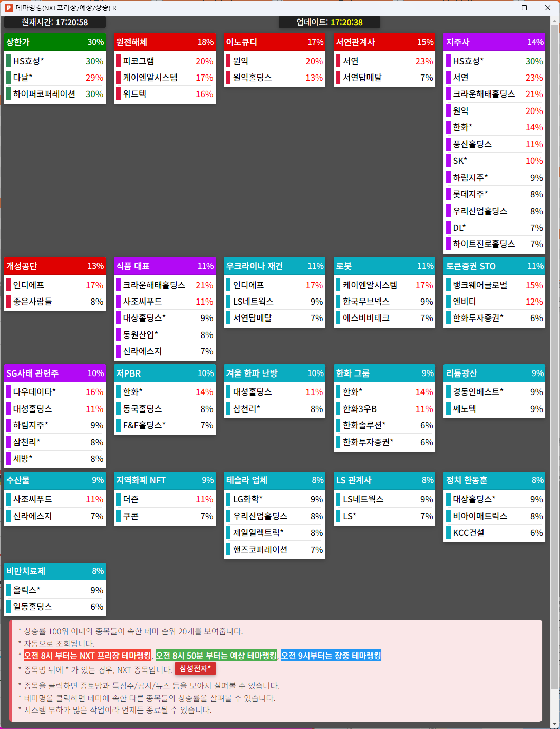560x729 pixels.
Task: Click F&F홀딩스* stock row
Action: pyautogui.click(x=165, y=425)
